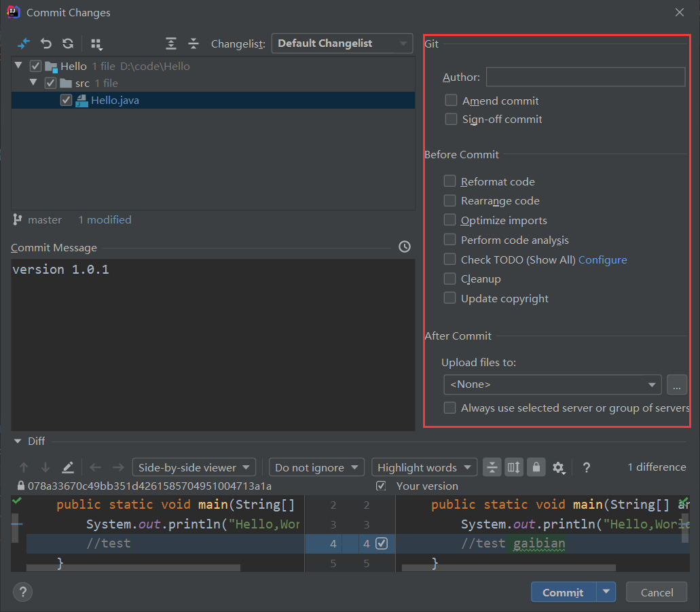Open the Changelist dropdown
The width and height of the screenshot is (700, 612).
click(x=342, y=43)
